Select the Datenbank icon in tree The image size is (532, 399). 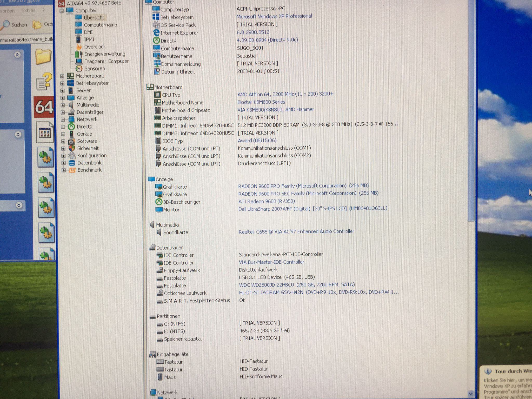click(72, 163)
